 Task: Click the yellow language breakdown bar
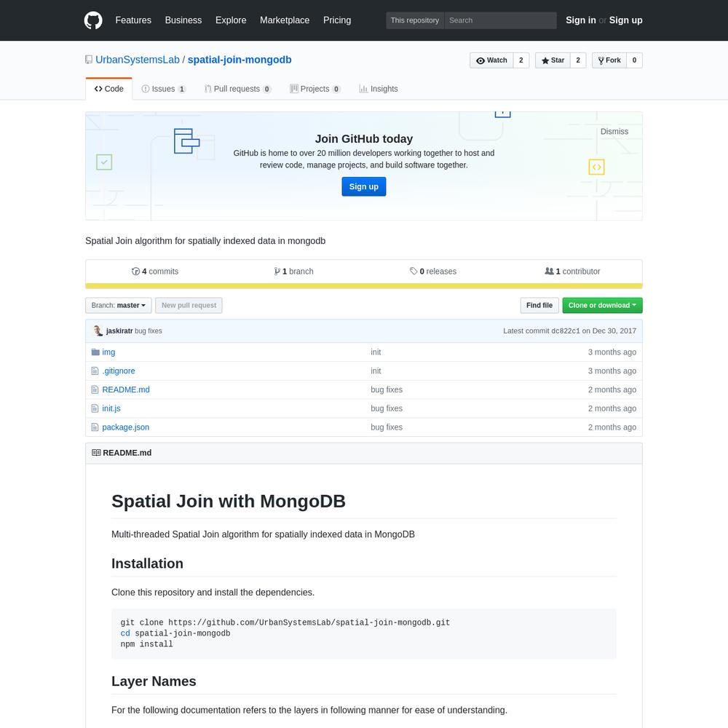(x=364, y=286)
